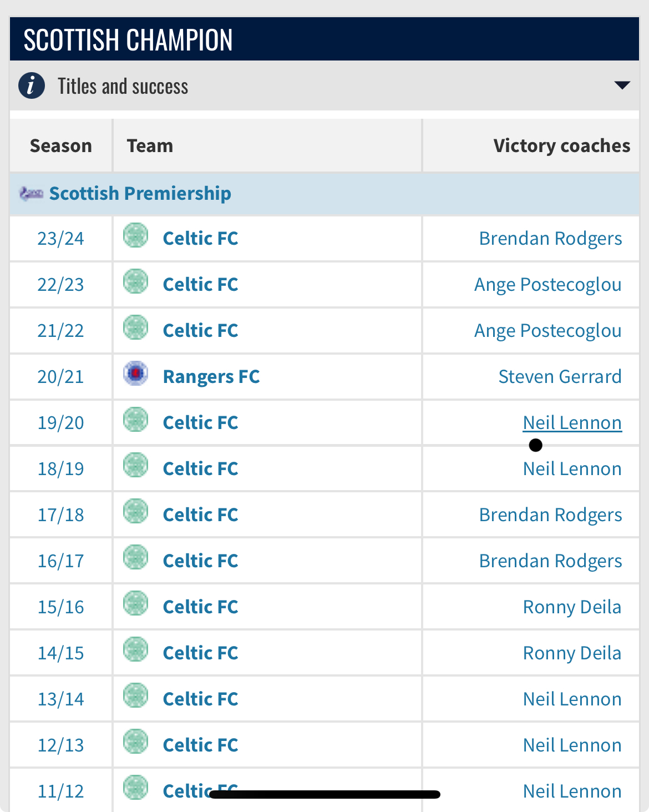The image size is (649, 812).
Task: Click Celtic crest in the 13/14 row
Action: pyautogui.click(x=135, y=696)
